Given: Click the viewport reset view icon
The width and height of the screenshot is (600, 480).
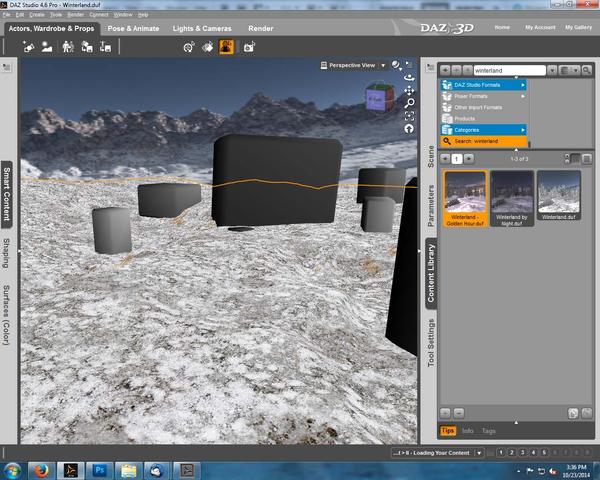Looking at the screenshot, I should 409,129.
